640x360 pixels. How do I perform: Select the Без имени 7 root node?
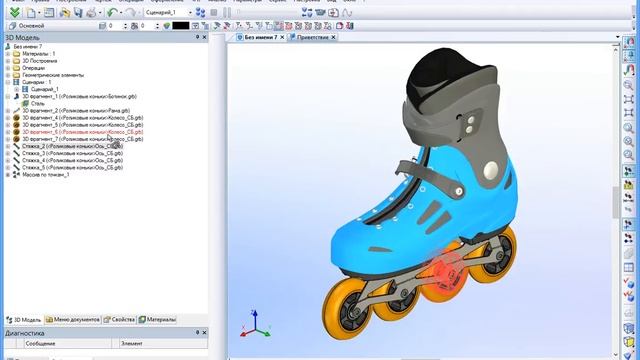(27, 47)
